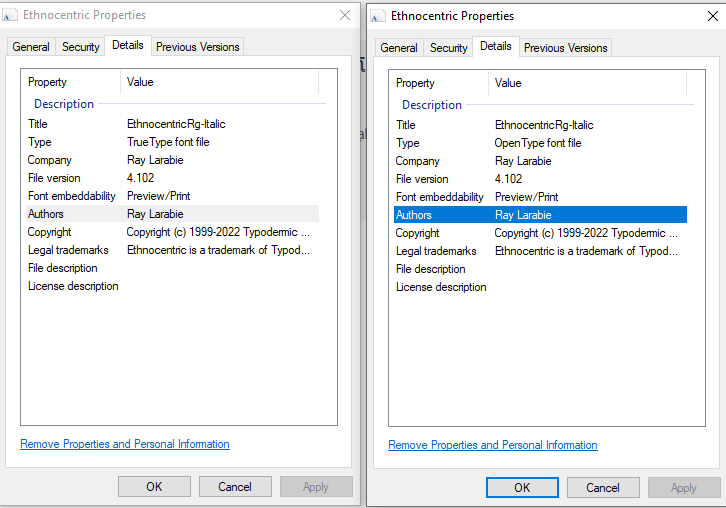Click Cancel button in right Properties window

coord(603,488)
